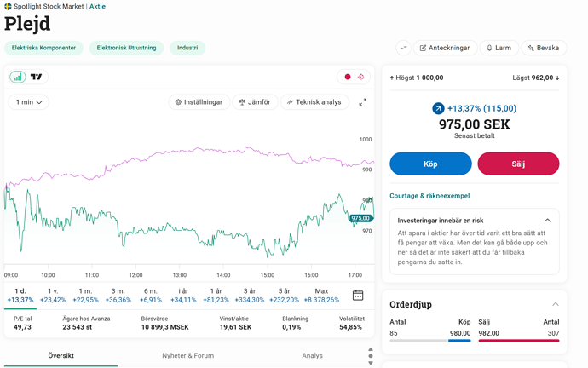Click the buy price 980,00 in Orderdjup
The width and height of the screenshot is (588, 368).
460,333
